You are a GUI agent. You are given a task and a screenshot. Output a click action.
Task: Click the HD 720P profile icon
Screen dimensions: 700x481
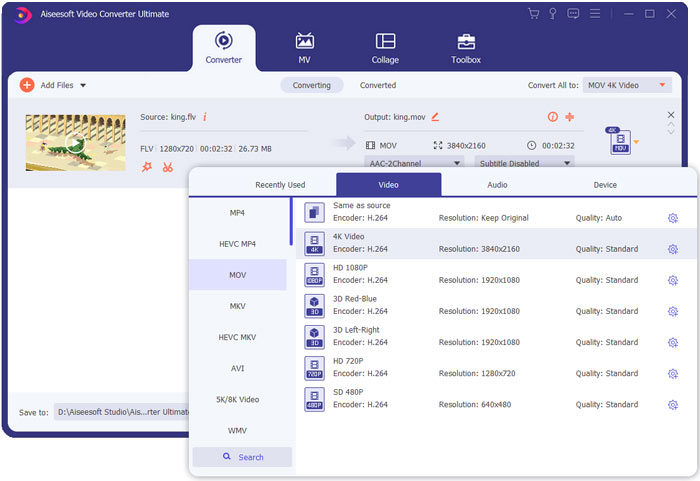coord(314,368)
